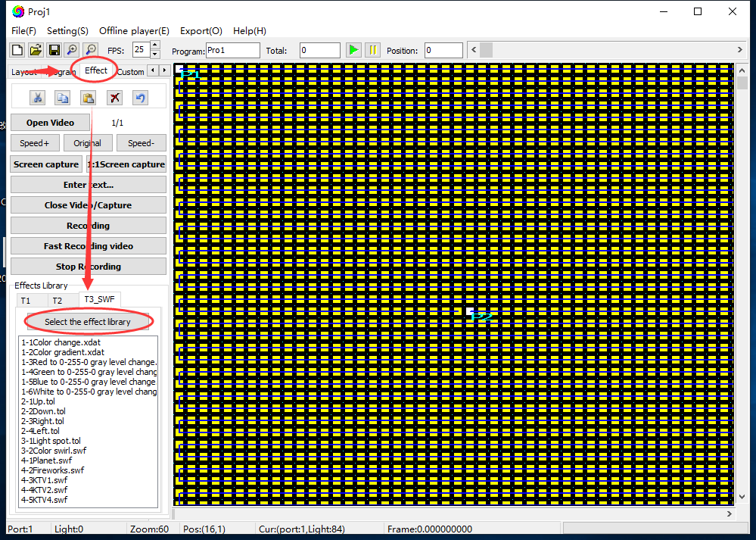Open project with the folder icon
756x540 pixels.
36,50
